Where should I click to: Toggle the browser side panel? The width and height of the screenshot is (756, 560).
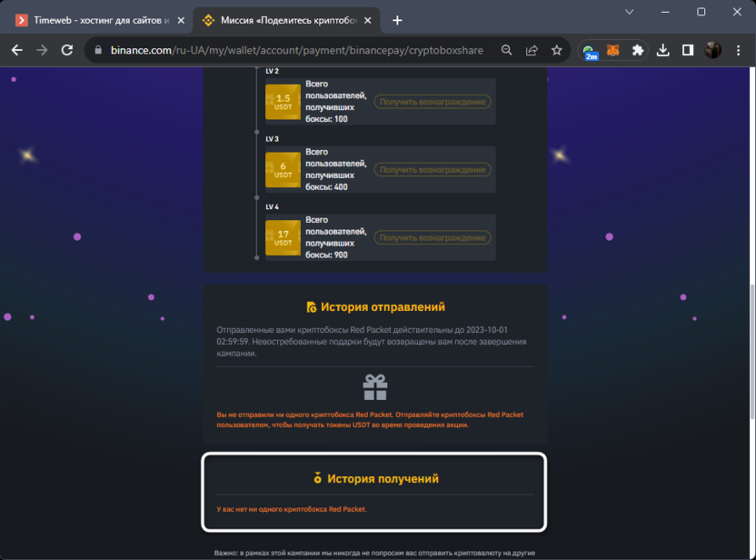click(x=688, y=50)
